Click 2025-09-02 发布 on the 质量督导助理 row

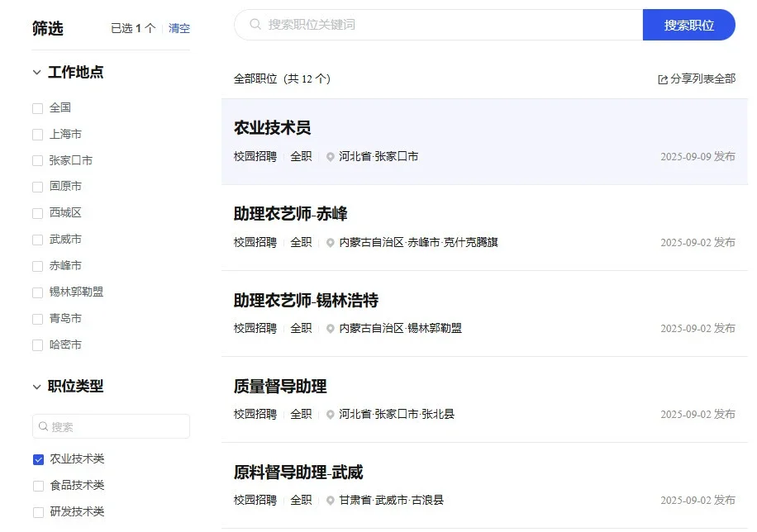pyautogui.click(x=697, y=415)
